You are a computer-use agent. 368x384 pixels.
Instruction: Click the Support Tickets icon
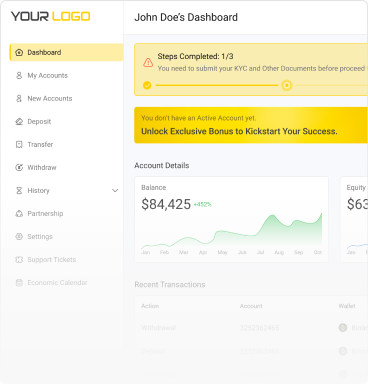click(19, 259)
